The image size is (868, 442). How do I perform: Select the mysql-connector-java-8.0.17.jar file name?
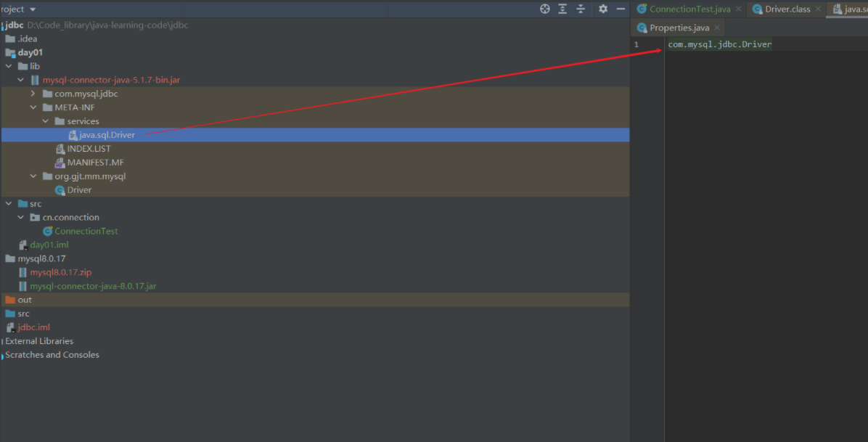[93, 286]
